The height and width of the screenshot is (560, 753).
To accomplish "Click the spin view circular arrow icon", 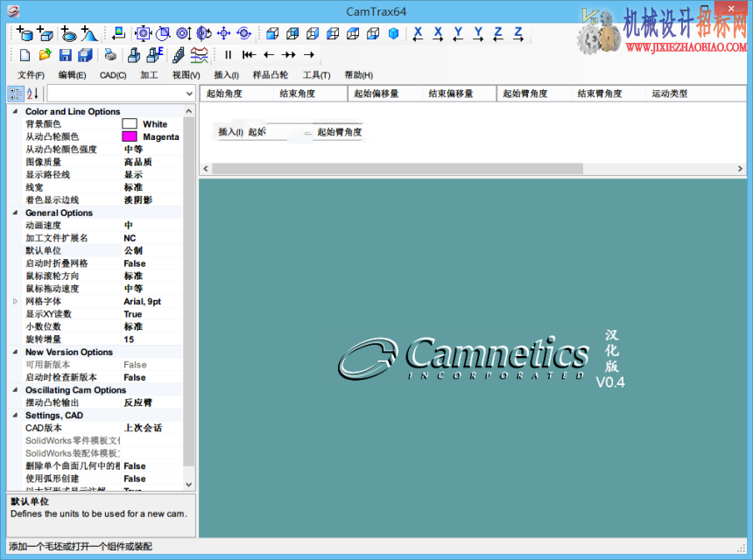I will click(244, 33).
